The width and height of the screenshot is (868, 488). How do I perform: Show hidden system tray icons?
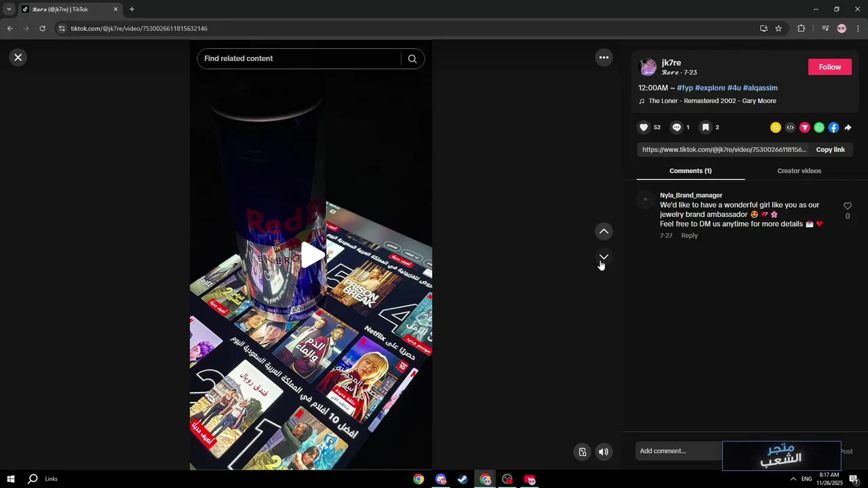tap(793, 479)
